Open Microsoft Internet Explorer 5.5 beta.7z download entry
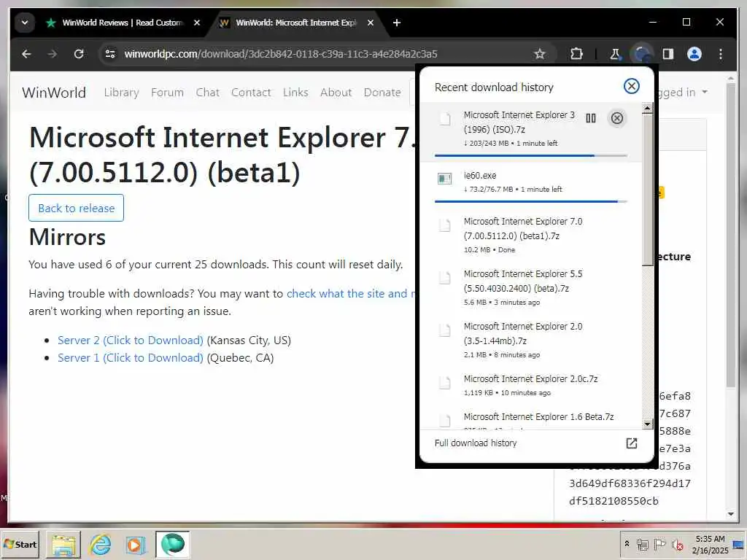The width and height of the screenshot is (747, 560). click(x=531, y=287)
